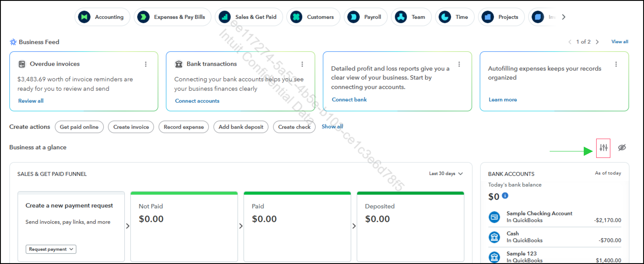Click the Create invoice button

(x=131, y=127)
